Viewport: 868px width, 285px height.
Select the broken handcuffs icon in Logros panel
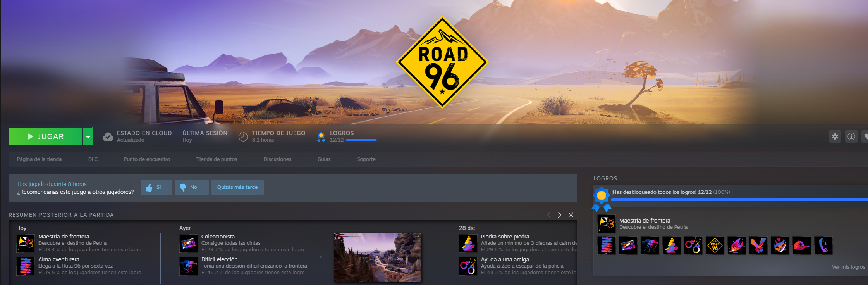tap(693, 245)
